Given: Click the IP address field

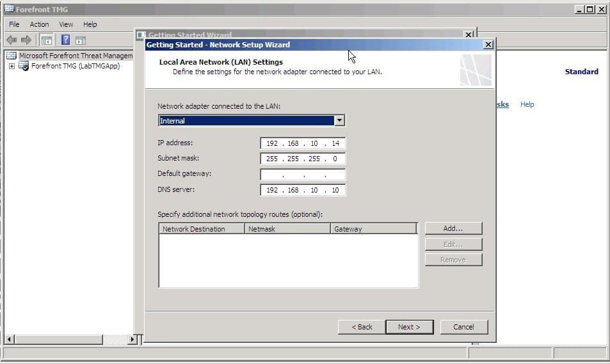Looking at the screenshot, I should point(303,143).
